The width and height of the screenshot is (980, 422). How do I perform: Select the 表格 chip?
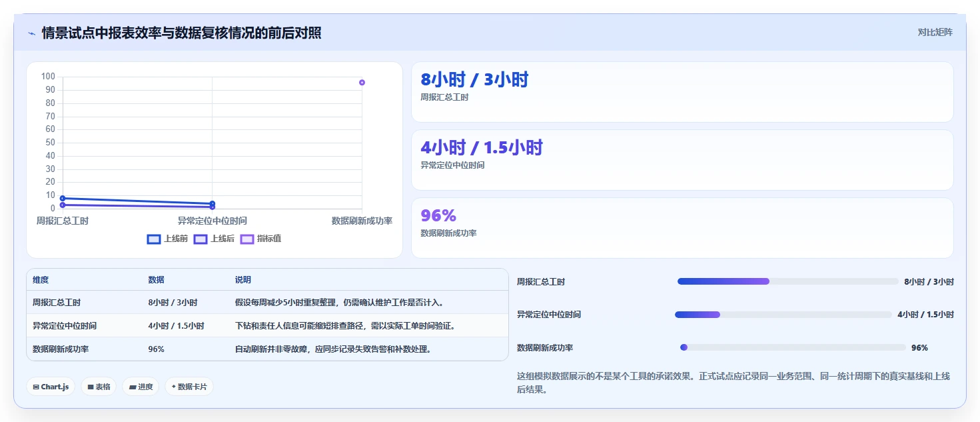click(x=99, y=387)
